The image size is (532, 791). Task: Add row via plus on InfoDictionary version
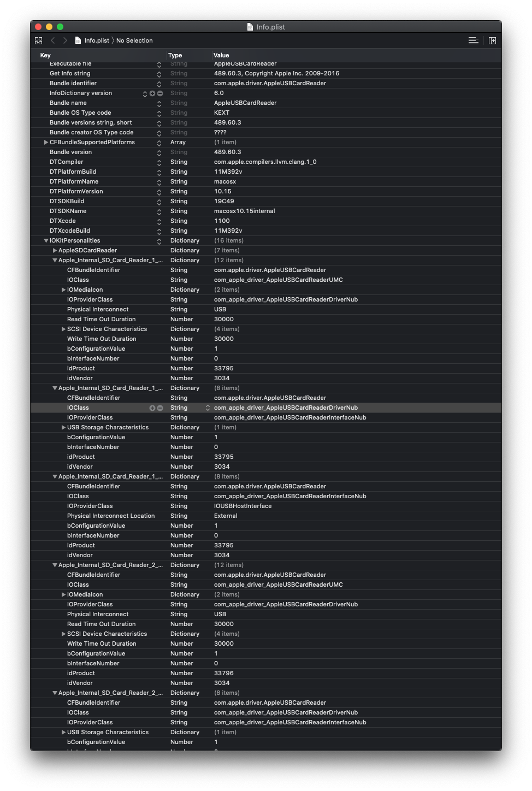pos(152,93)
